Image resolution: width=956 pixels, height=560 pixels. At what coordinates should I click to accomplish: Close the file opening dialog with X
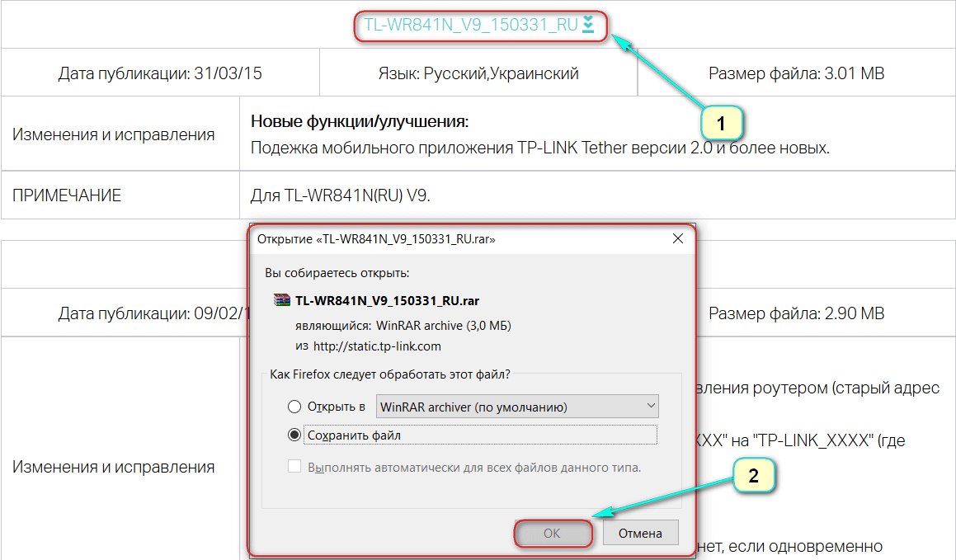[678, 239]
